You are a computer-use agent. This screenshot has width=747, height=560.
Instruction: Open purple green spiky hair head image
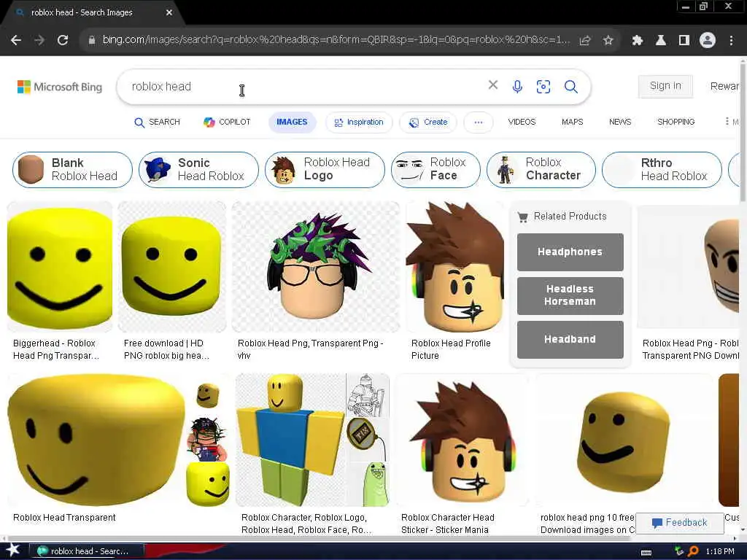[x=315, y=267]
